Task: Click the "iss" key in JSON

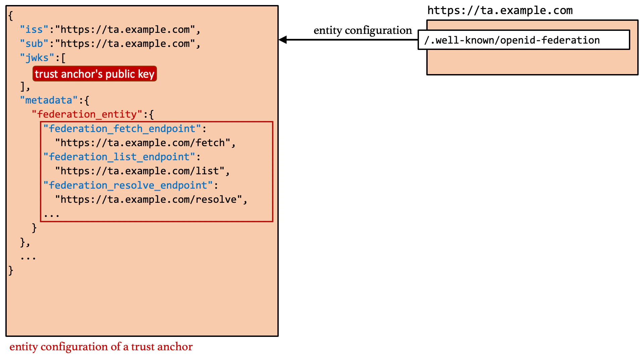Action: pyautogui.click(x=34, y=29)
